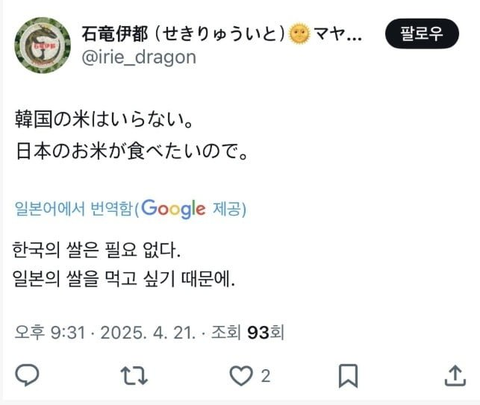
Task: Open the reply speech bubble icon
Action: click(x=27, y=375)
